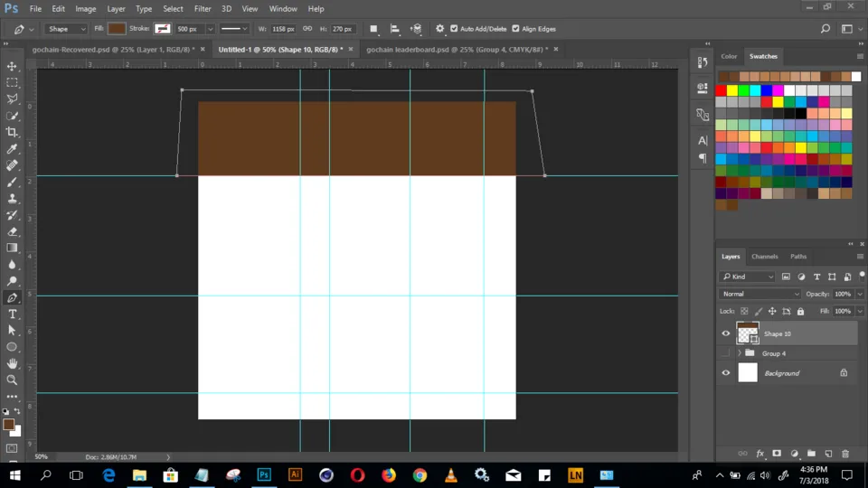Select the Hand tool
868x488 pixels.
click(x=12, y=363)
